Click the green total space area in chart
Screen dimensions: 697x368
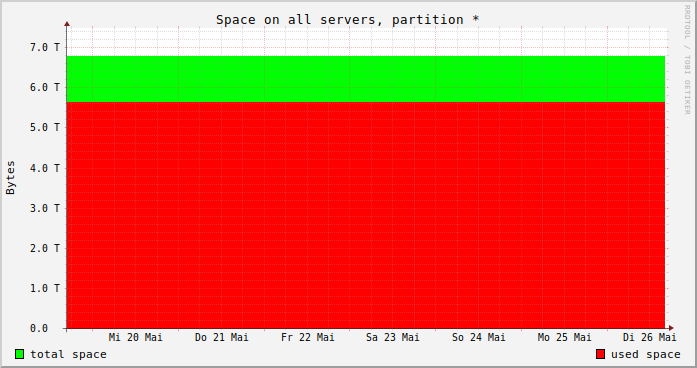(x=366, y=79)
